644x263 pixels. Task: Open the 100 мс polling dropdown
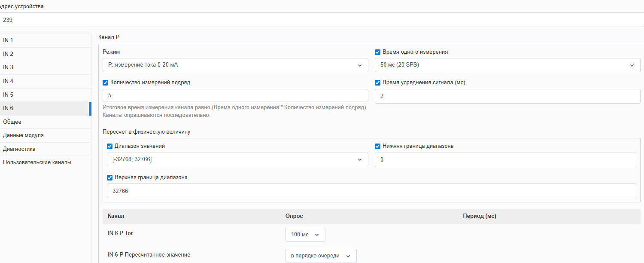click(x=305, y=235)
